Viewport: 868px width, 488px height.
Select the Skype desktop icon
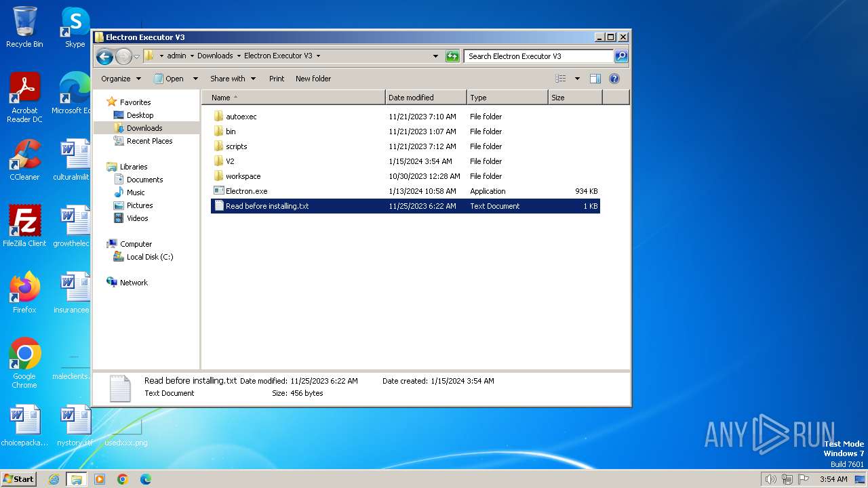pyautogui.click(x=75, y=27)
